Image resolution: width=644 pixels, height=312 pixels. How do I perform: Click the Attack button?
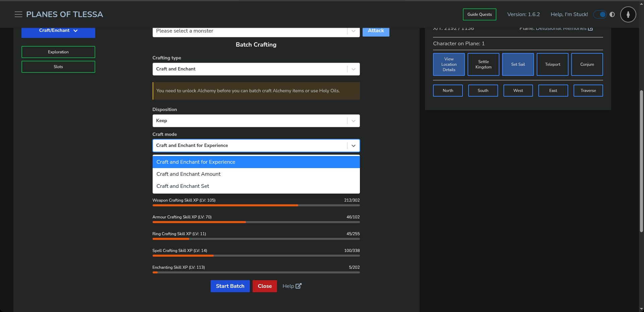tap(376, 32)
